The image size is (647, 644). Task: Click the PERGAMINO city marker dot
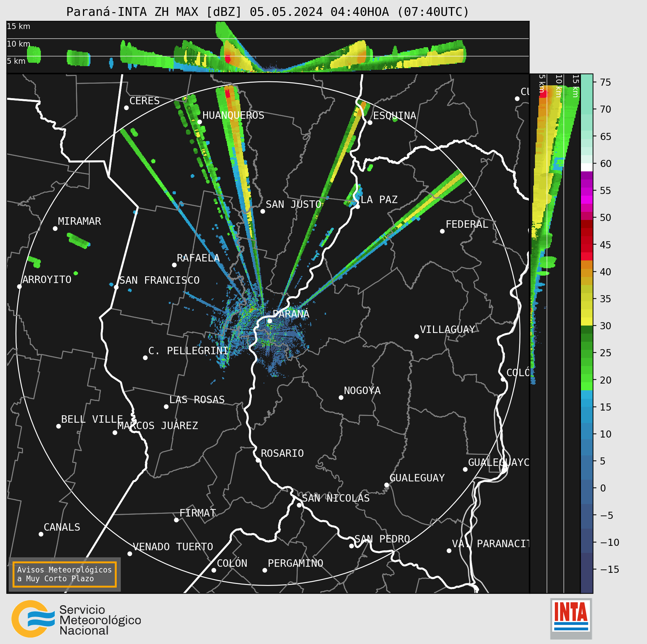pyautogui.click(x=265, y=570)
